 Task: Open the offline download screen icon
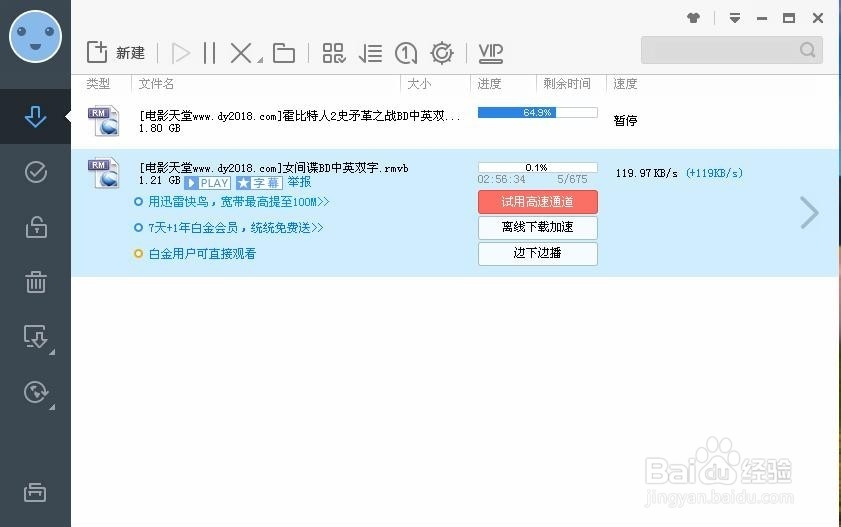[36, 337]
